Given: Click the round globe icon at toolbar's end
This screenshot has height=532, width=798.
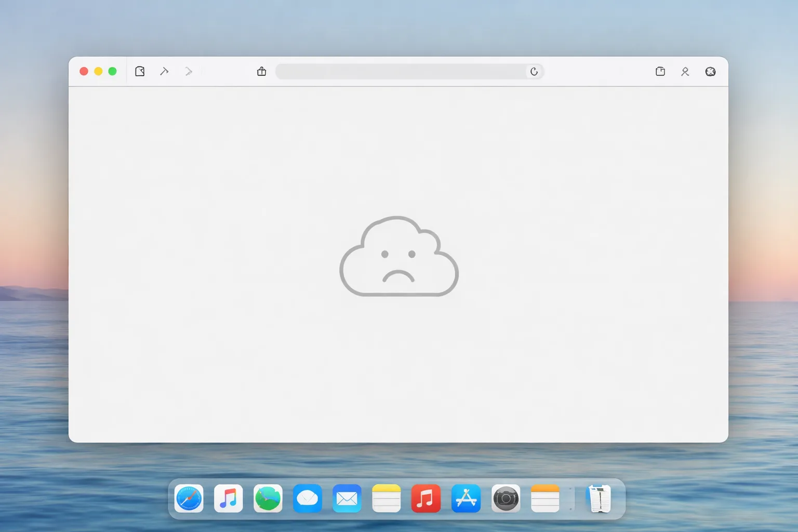Looking at the screenshot, I should 710,72.
